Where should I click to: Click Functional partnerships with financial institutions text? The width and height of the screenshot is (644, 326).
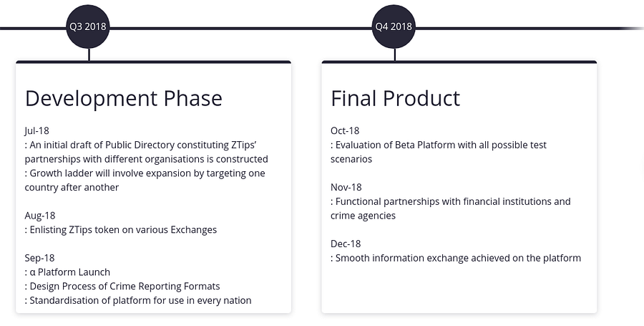[x=451, y=208]
